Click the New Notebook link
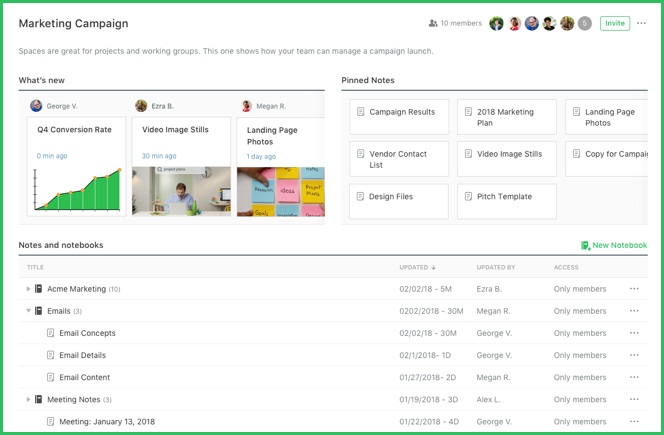 pos(619,245)
